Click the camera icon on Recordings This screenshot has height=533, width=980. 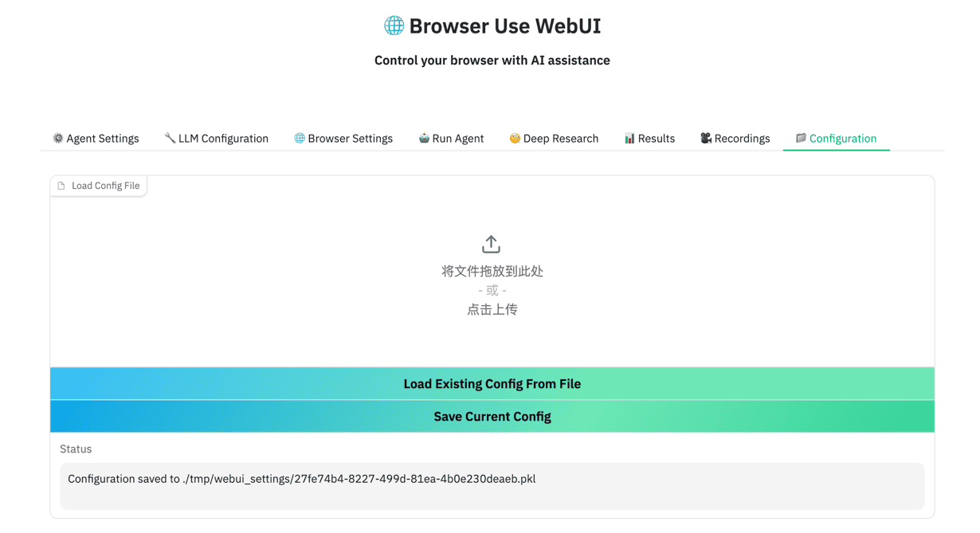[706, 138]
